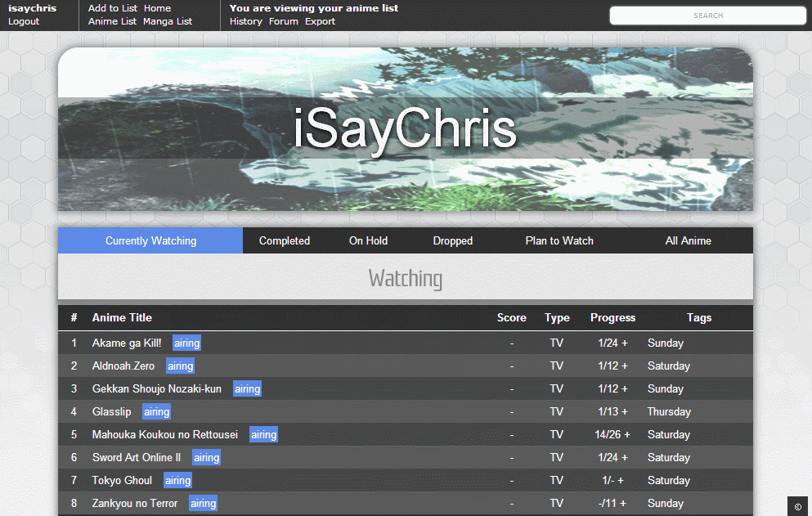Open the Export link
This screenshot has height=516, width=812.
pyautogui.click(x=320, y=22)
